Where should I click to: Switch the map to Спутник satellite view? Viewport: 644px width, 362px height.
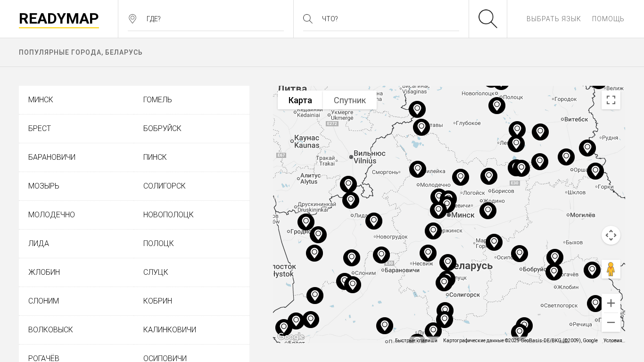coord(350,100)
